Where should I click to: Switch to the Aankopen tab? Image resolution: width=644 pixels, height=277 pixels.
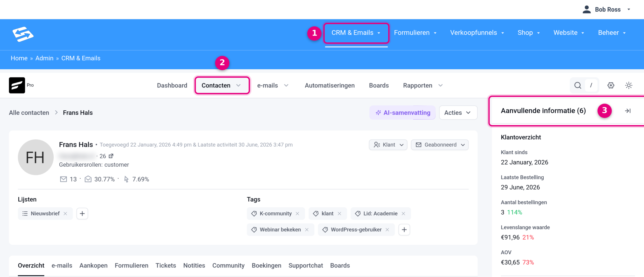coord(93,265)
